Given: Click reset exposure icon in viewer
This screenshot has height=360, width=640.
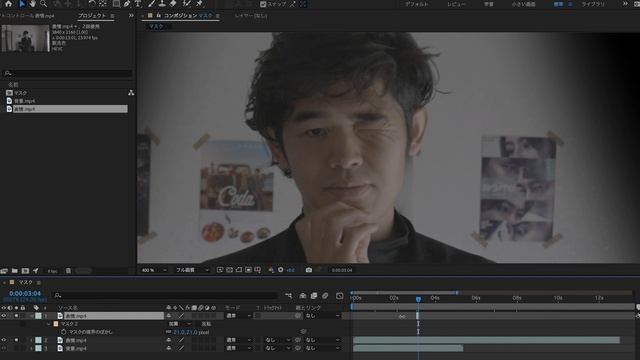Looking at the screenshot, I should coord(281,270).
